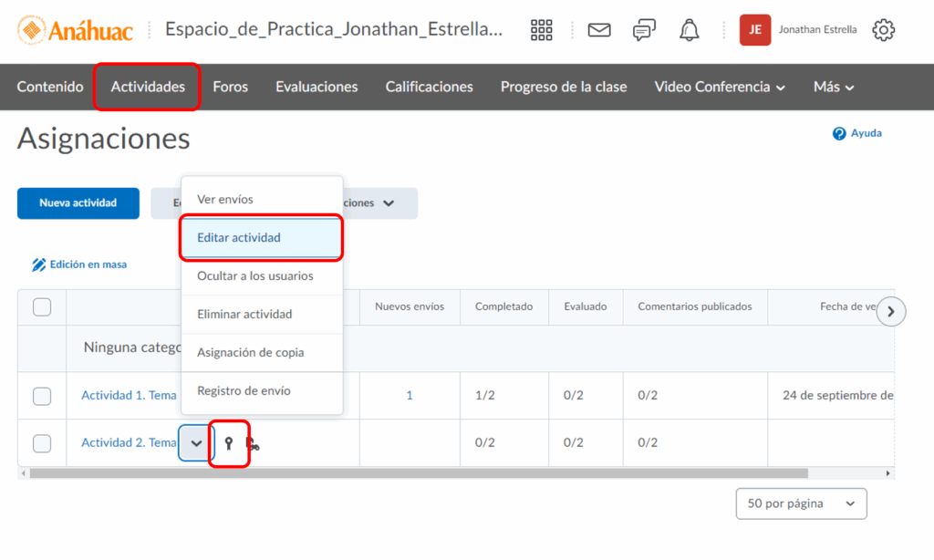Click the Nueva actividad button
The height and width of the screenshot is (560, 934).
pos(78,202)
